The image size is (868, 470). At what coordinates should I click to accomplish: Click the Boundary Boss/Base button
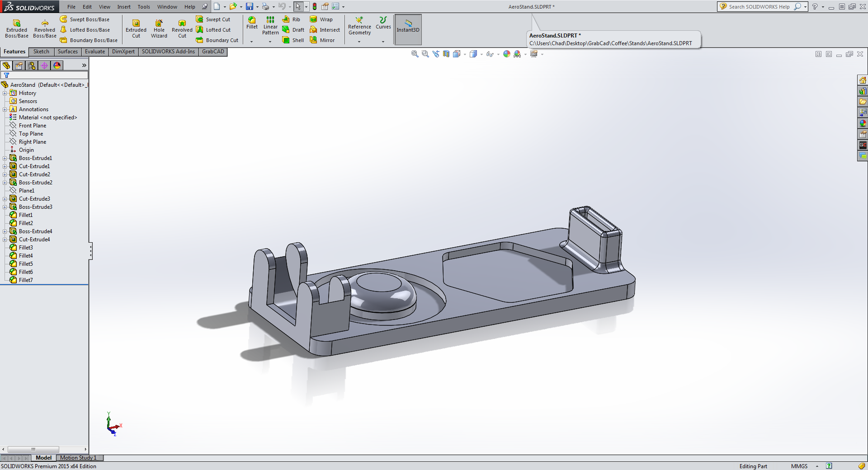pos(89,40)
